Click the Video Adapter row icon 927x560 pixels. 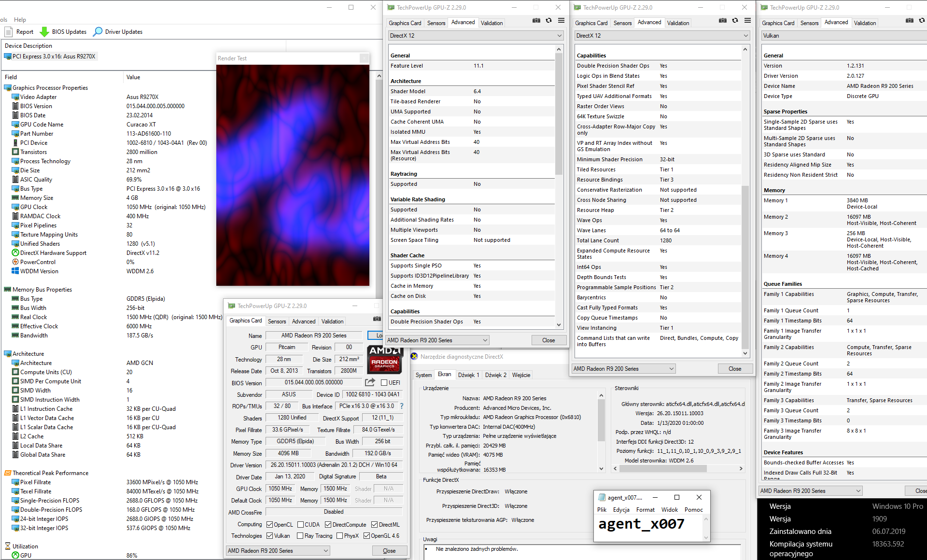point(15,97)
